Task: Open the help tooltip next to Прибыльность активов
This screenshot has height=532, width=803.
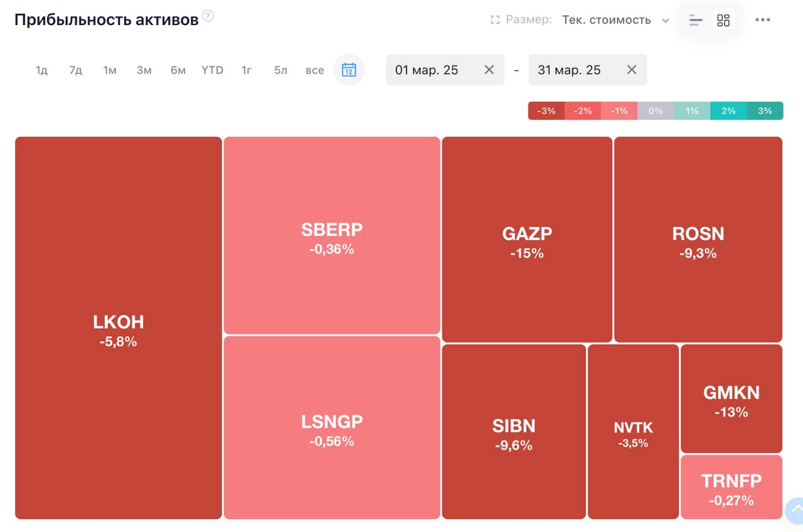Action: [x=208, y=16]
